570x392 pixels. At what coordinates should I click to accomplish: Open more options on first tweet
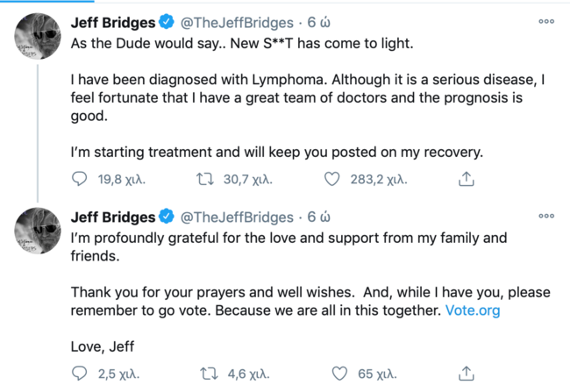pyautogui.click(x=546, y=22)
